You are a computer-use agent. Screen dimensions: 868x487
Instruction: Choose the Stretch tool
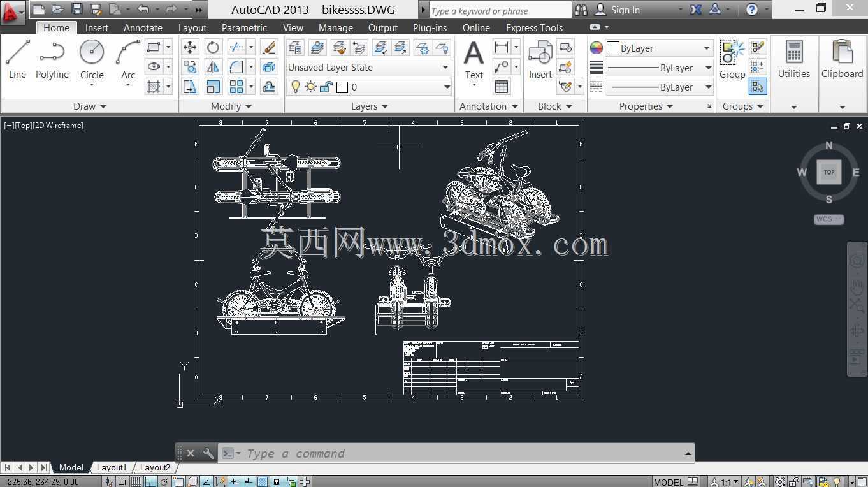[x=190, y=87]
